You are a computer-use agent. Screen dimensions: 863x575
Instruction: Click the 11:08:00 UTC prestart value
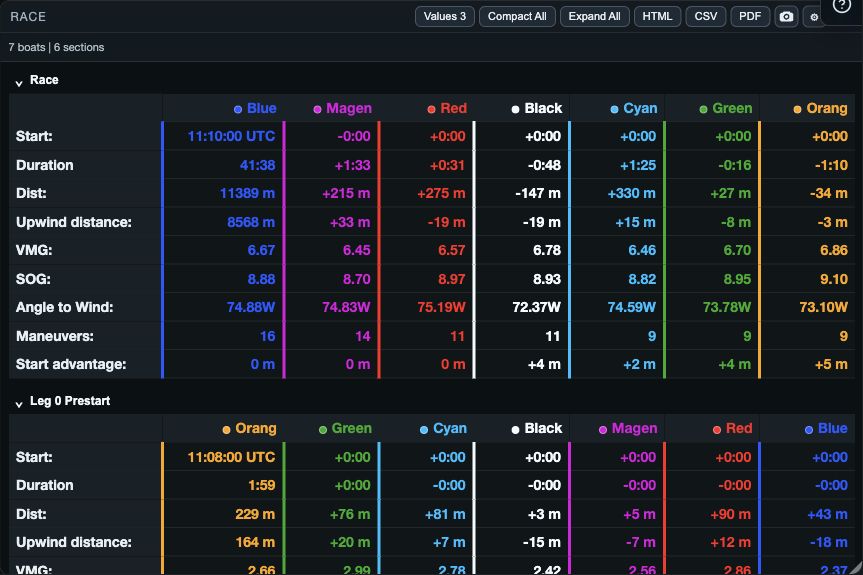point(231,457)
